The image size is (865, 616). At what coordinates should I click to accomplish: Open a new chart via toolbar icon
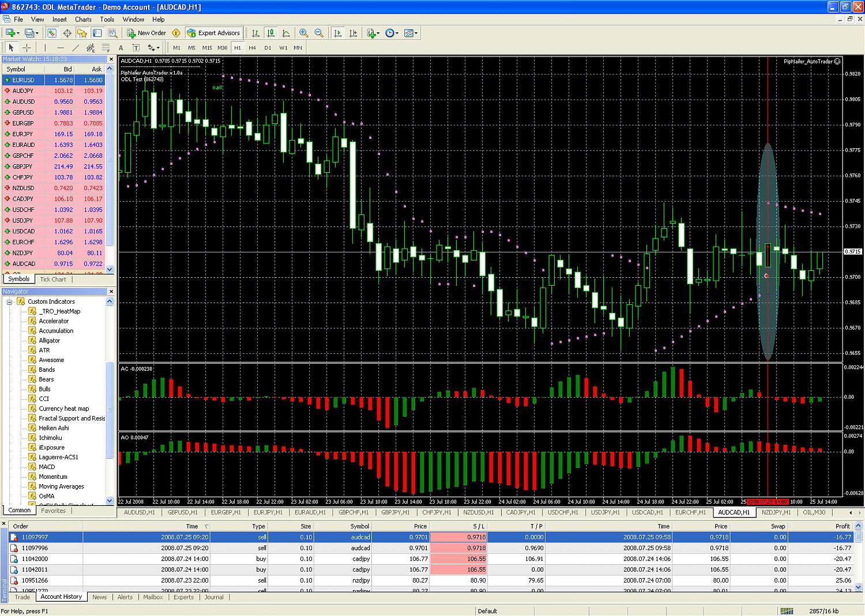(10, 33)
